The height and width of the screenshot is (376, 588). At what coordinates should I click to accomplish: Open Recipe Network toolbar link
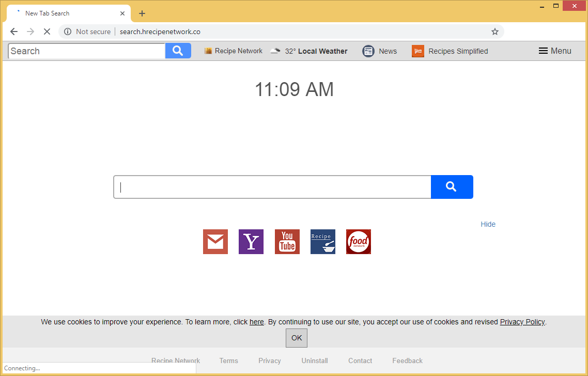pyautogui.click(x=234, y=51)
